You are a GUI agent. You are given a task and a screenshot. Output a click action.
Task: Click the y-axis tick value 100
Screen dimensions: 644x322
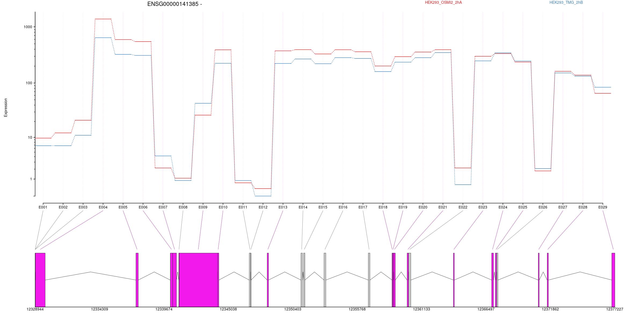[29, 83]
